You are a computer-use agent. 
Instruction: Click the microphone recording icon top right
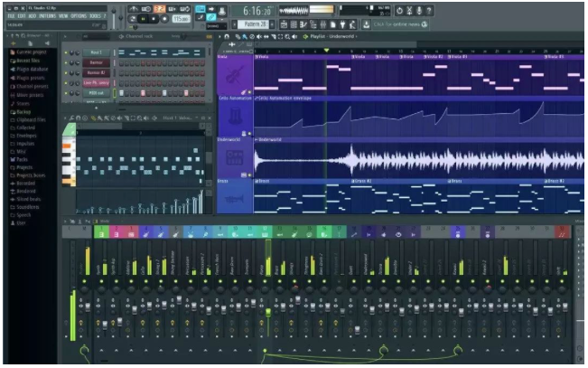click(x=419, y=11)
